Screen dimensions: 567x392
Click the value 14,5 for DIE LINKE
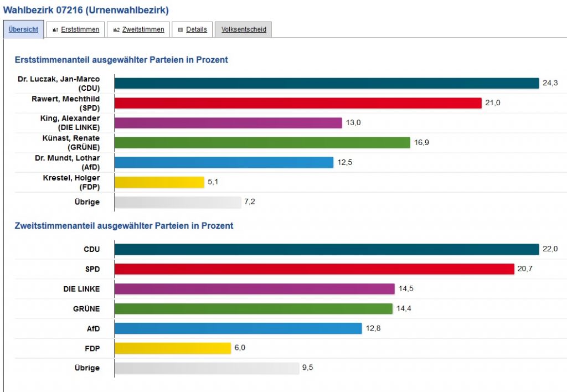(x=406, y=288)
